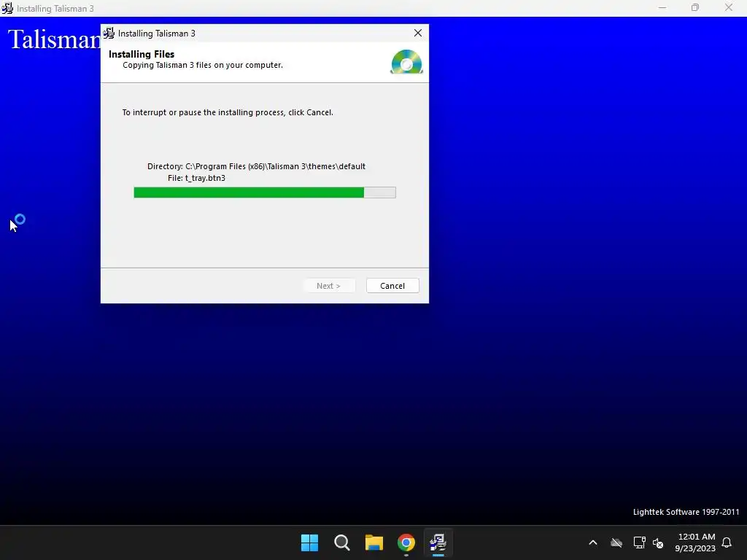747x560 pixels.
Task: Show hidden system tray icons
Action: tap(593, 542)
